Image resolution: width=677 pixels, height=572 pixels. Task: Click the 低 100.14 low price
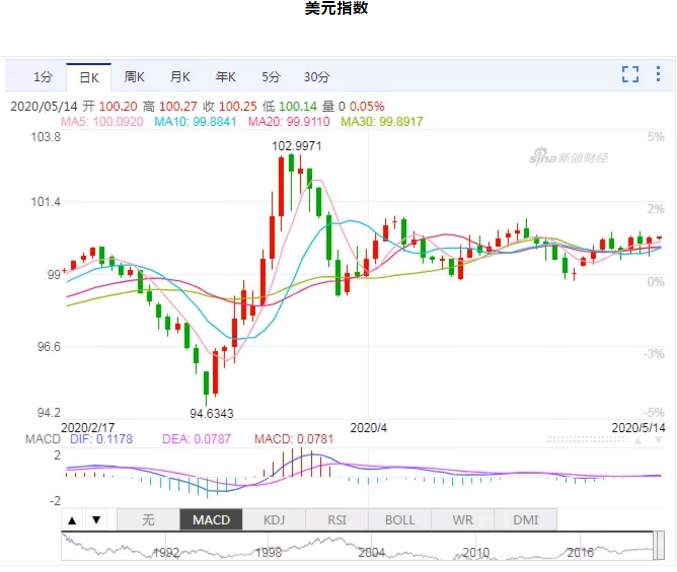(x=289, y=106)
